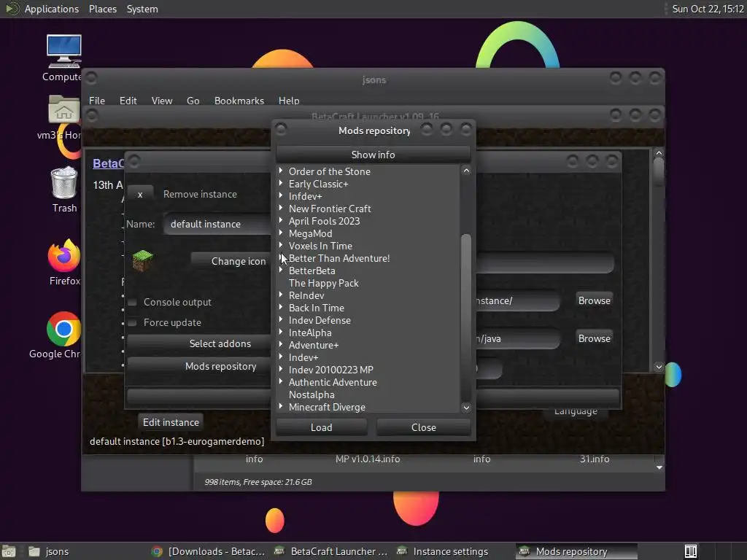Switch to the Mods repository taskbar item
The image size is (747, 560).
point(576,551)
